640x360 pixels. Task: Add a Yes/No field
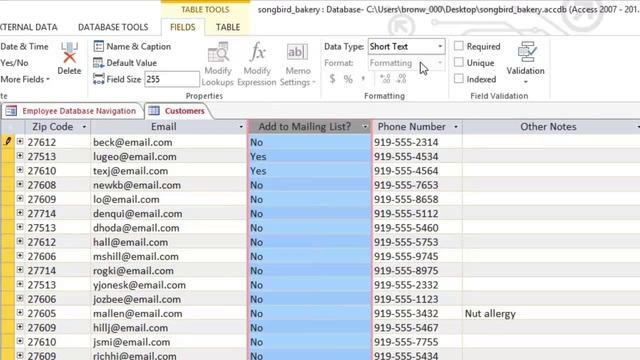14,63
